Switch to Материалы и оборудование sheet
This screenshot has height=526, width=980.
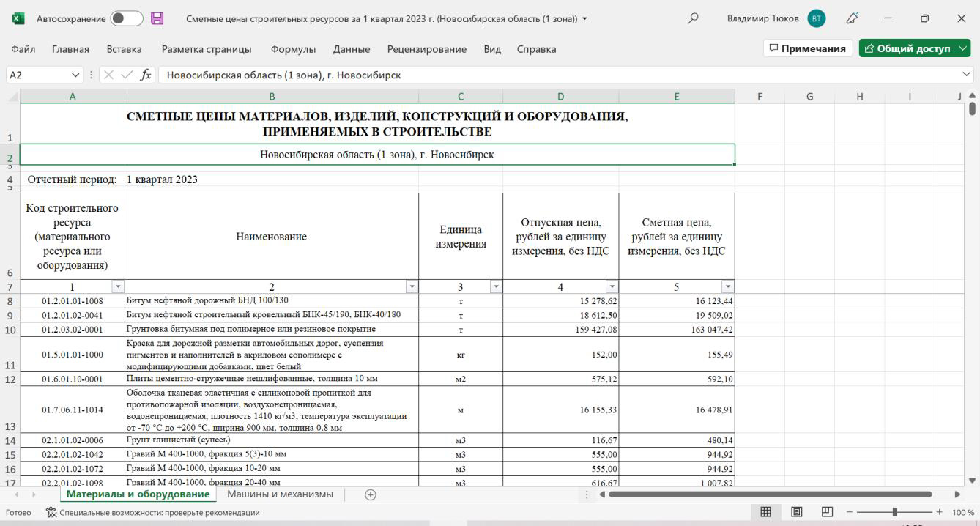click(138, 494)
